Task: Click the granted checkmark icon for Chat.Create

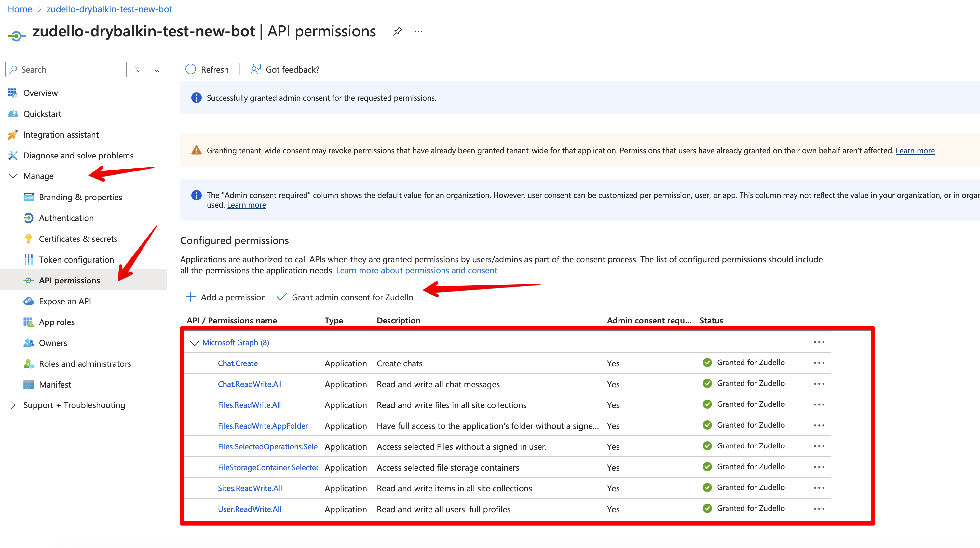Action: [707, 363]
